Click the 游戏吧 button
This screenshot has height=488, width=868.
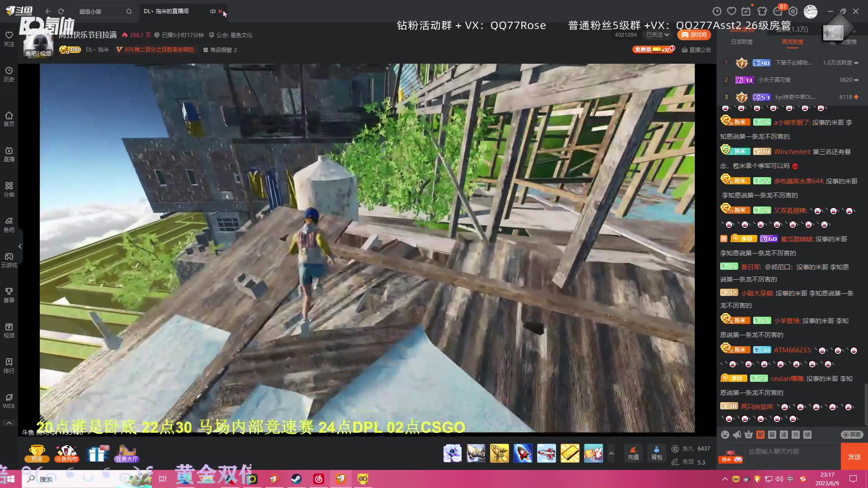[x=694, y=35]
